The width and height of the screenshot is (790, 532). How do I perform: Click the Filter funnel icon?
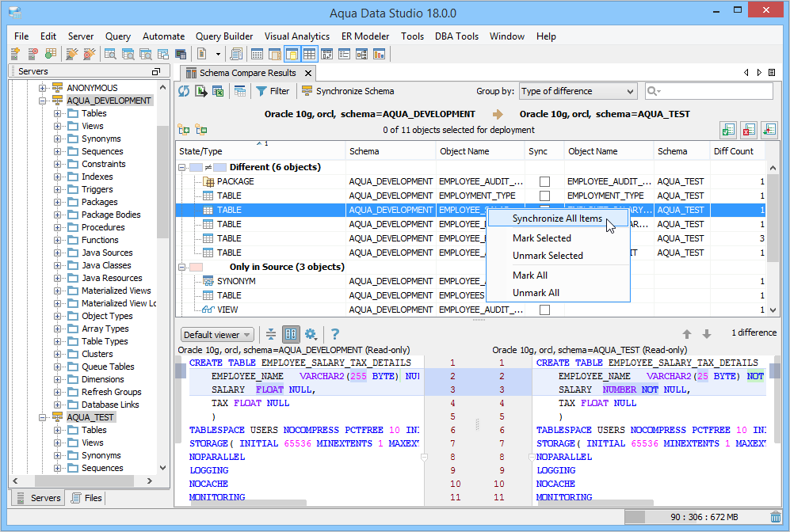261,91
